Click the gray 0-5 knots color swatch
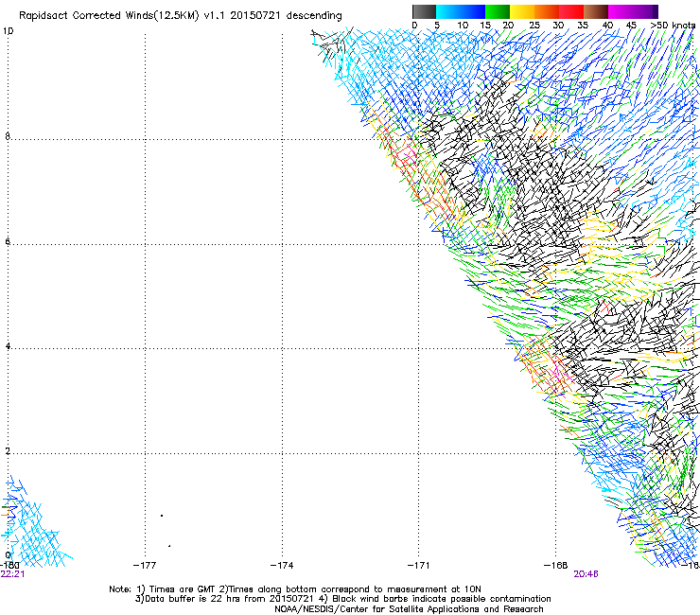The height and width of the screenshot is (615, 700). coord(424,11)
